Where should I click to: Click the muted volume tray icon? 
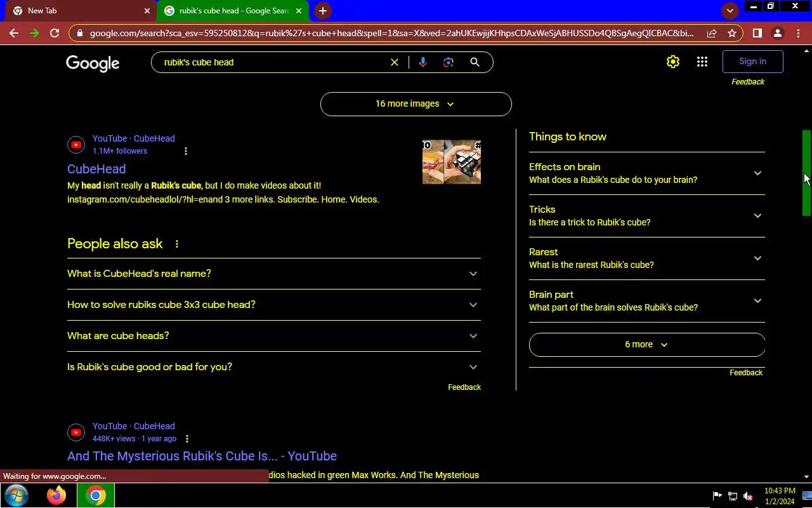[749, 496]
